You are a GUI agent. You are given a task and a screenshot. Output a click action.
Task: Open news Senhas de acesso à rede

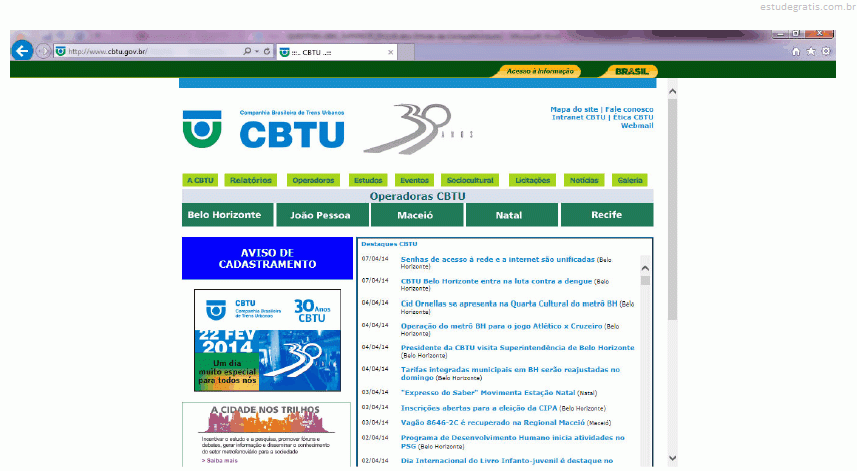(497, 260)
